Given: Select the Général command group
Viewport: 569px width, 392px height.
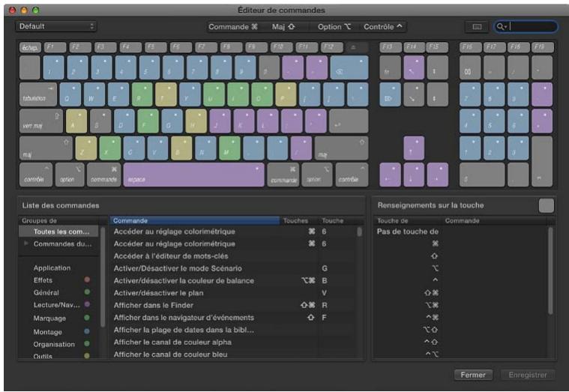Looking at the screenshot, I should click(46, 292).
